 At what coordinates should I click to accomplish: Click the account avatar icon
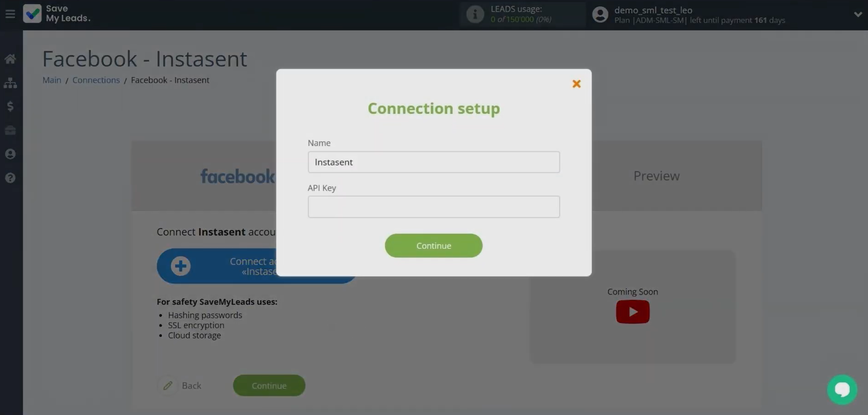point(600,15)
